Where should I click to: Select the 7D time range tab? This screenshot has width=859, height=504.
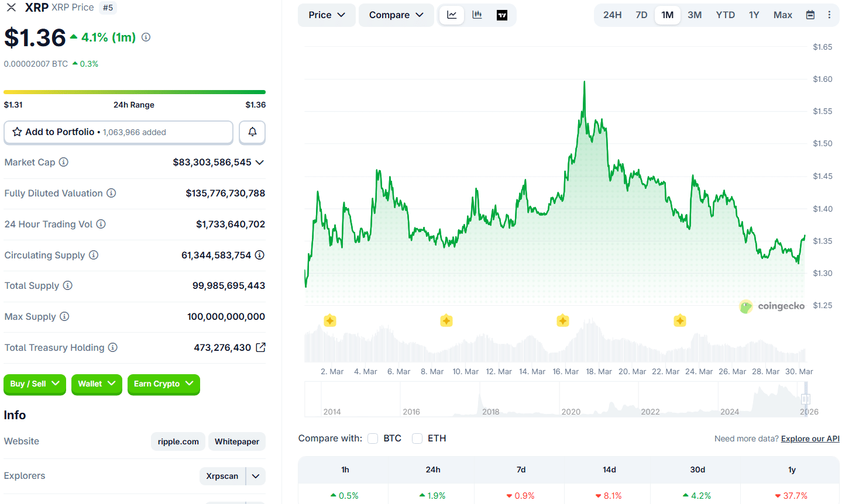pos(641,15)
